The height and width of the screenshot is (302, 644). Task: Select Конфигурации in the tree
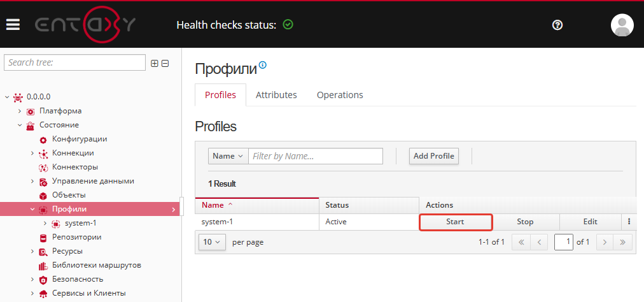pos(80,139)
